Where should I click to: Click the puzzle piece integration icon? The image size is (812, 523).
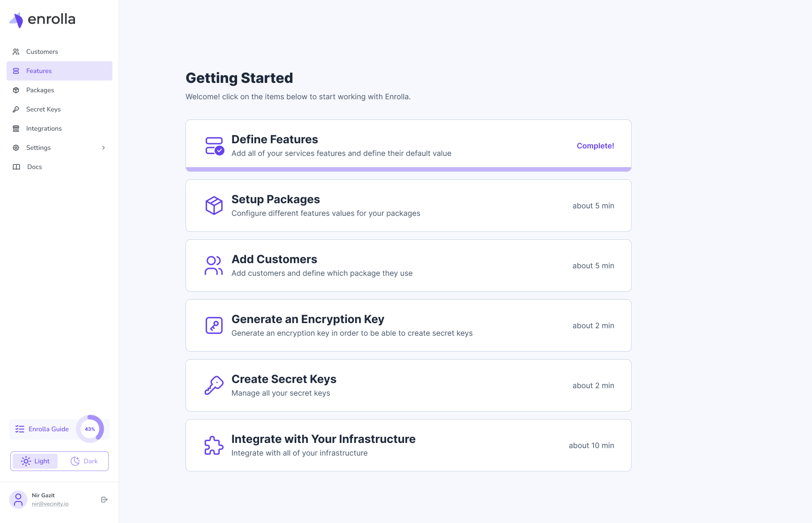214,445
